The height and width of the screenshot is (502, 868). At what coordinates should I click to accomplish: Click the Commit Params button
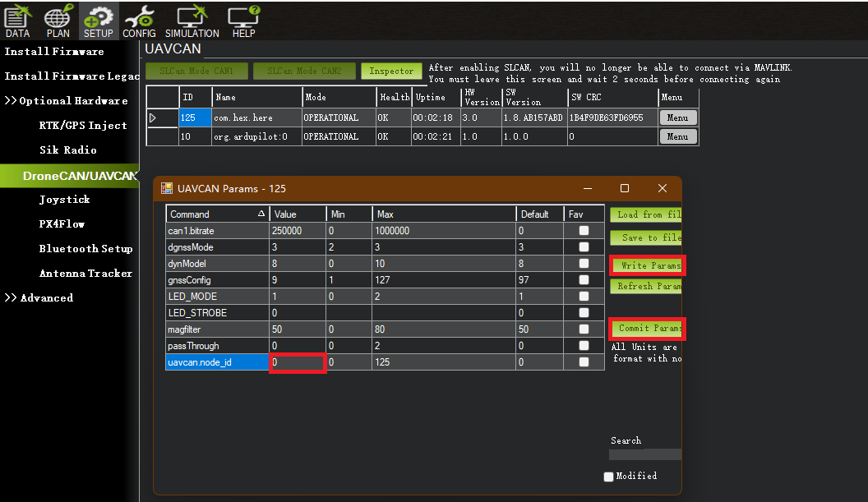(648, 328)
